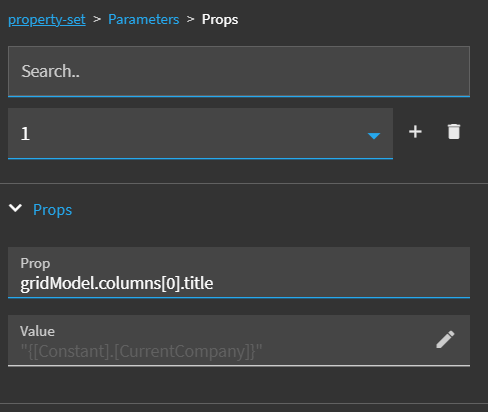The width and height of the screenshot is (488, 412).
Task: Collapse the Props section chevron
Action: 15,208
